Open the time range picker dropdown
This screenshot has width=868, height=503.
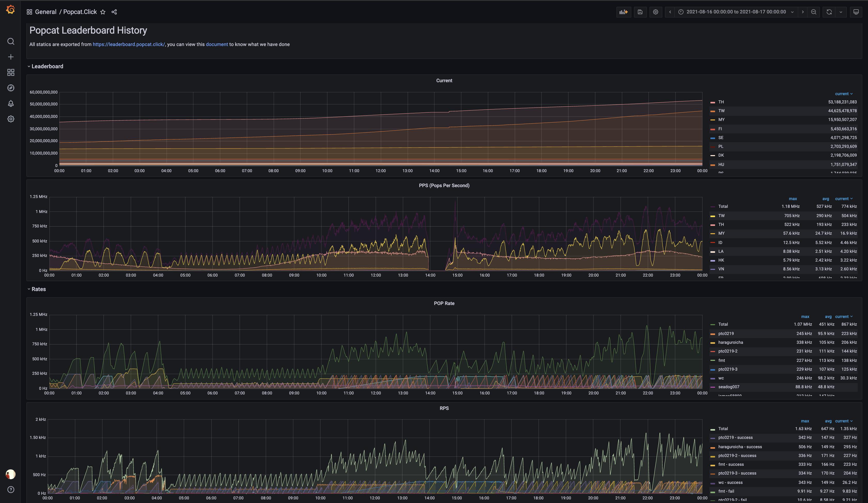click(736, 12)
